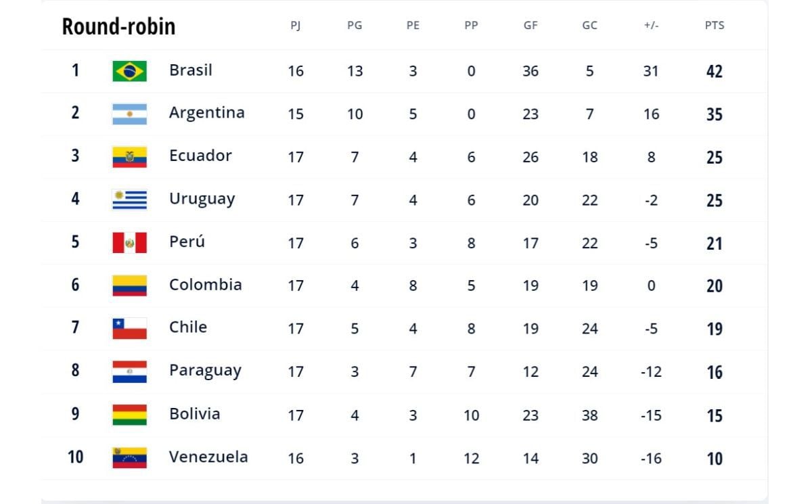This screenshot has height=504, width=812.
Task: Click the Round-robin table title
Action: click(118, 26)
